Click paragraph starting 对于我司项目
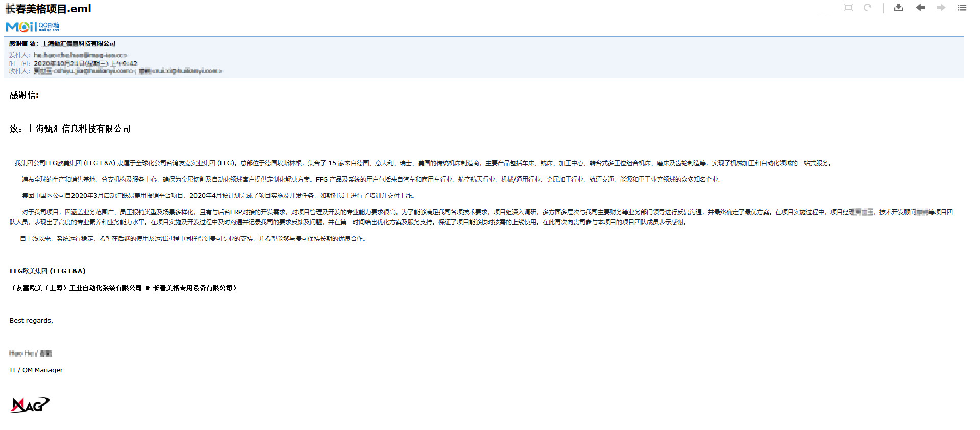The width and height of the screenshot is (980, 430). 481,217
